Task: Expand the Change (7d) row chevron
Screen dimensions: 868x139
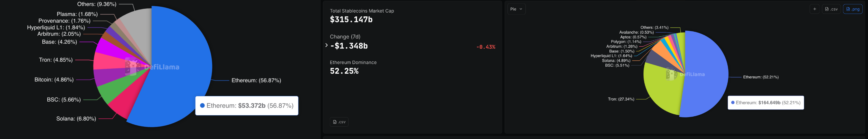Action: point(327,45)
